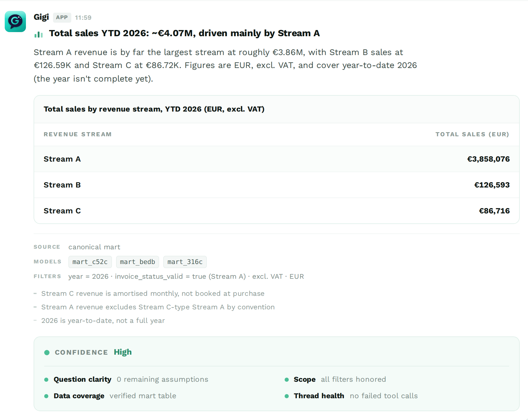Click the 'High' confidence value

pos(123,352)
